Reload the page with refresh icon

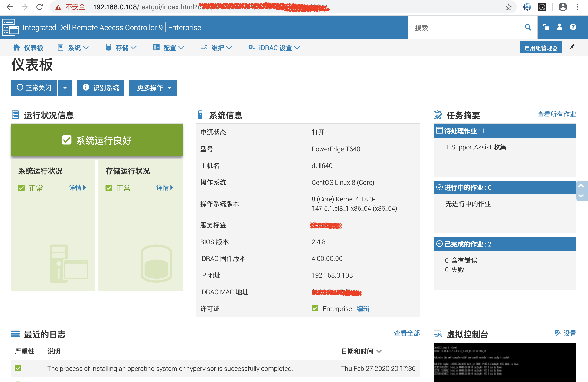(39, 7)
